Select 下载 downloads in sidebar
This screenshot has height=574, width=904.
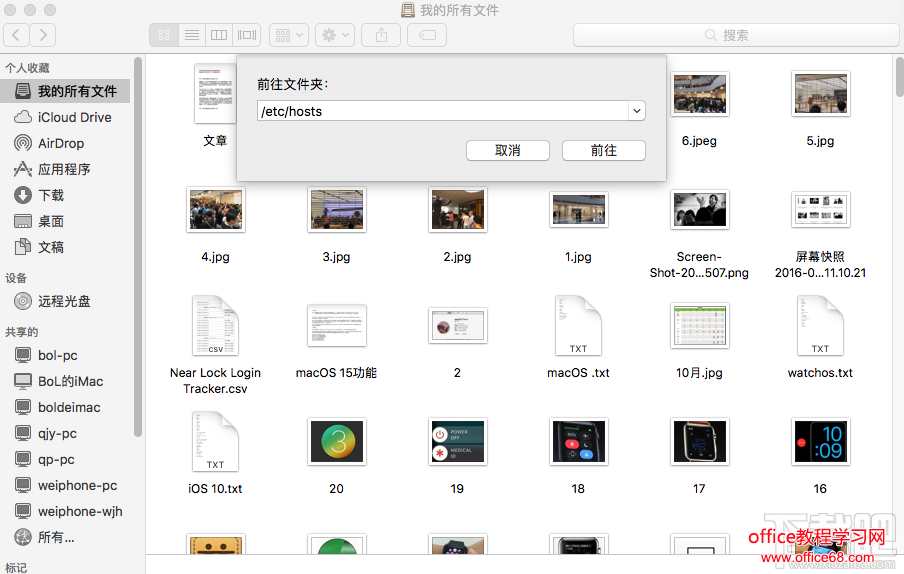click(x=51, y=195)
